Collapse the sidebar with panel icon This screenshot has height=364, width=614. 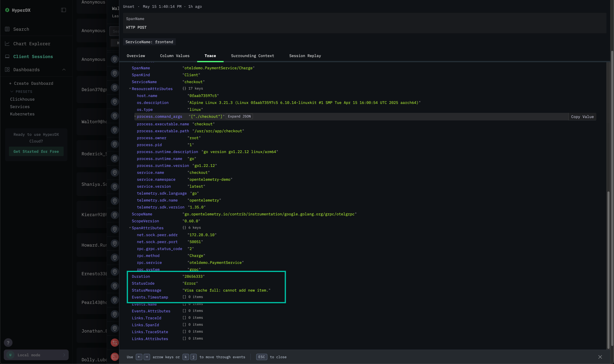pos(63,10)
